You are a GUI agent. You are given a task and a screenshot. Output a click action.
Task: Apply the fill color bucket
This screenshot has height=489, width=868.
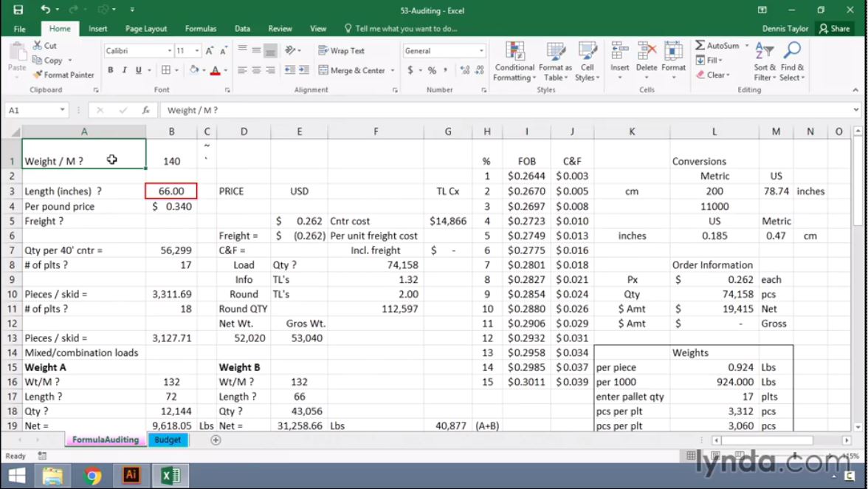click(193, 69)
